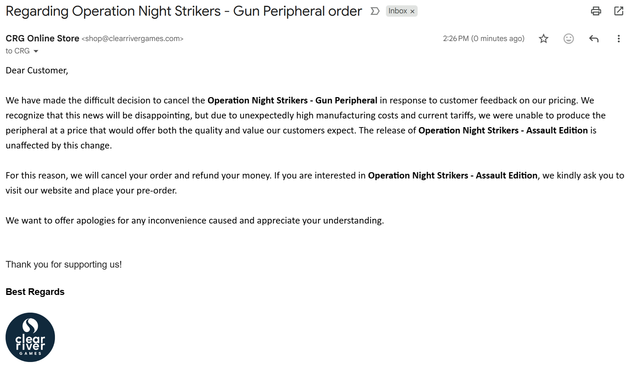Image resolution: width=628 pixels, height=367 pixels.
Task: Add an emoji reaction to the email
Action: tap(568, 38)
